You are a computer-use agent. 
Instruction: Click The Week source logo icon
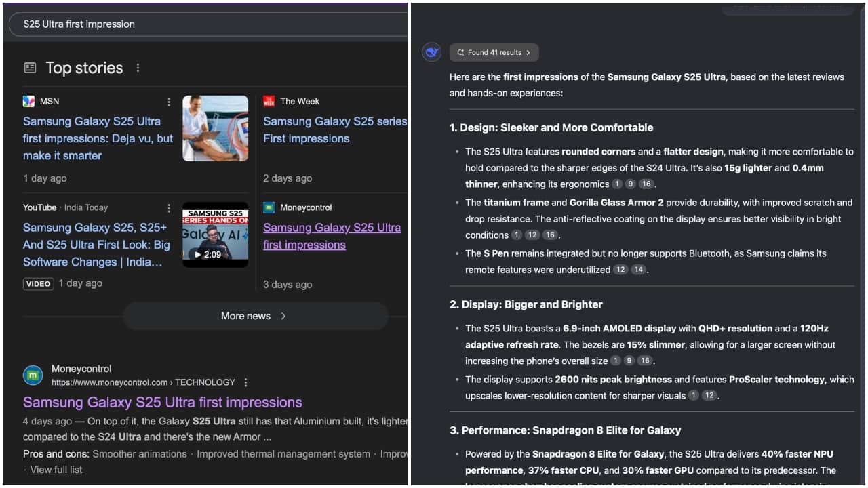269,101
